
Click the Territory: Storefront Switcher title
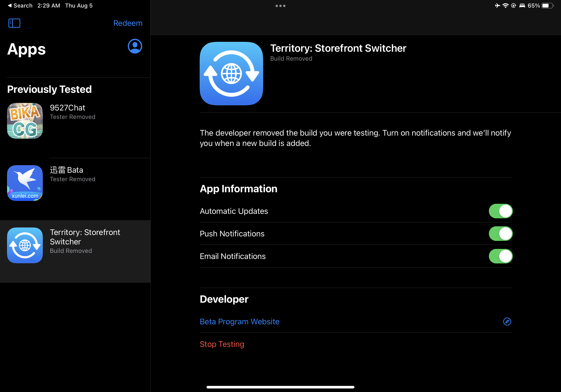coord(338,48)
